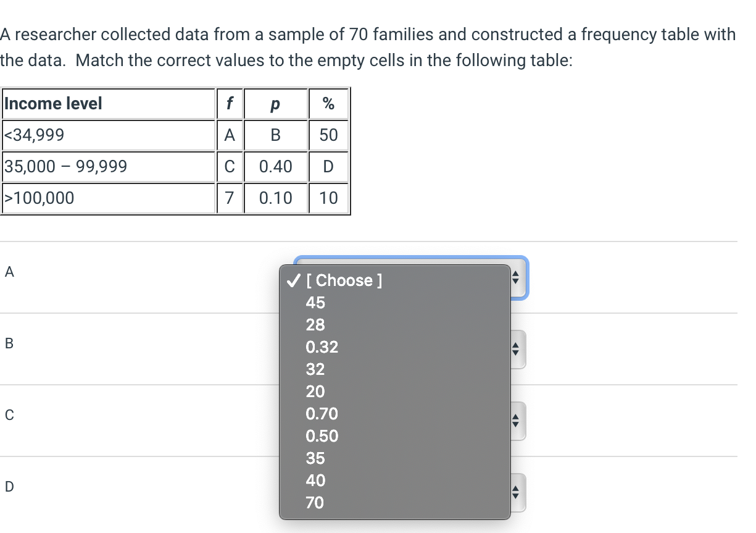Click cell A in the frequency table
This screenshot has width=756, height=533.
pyautogui.click(x=230, y=135)
